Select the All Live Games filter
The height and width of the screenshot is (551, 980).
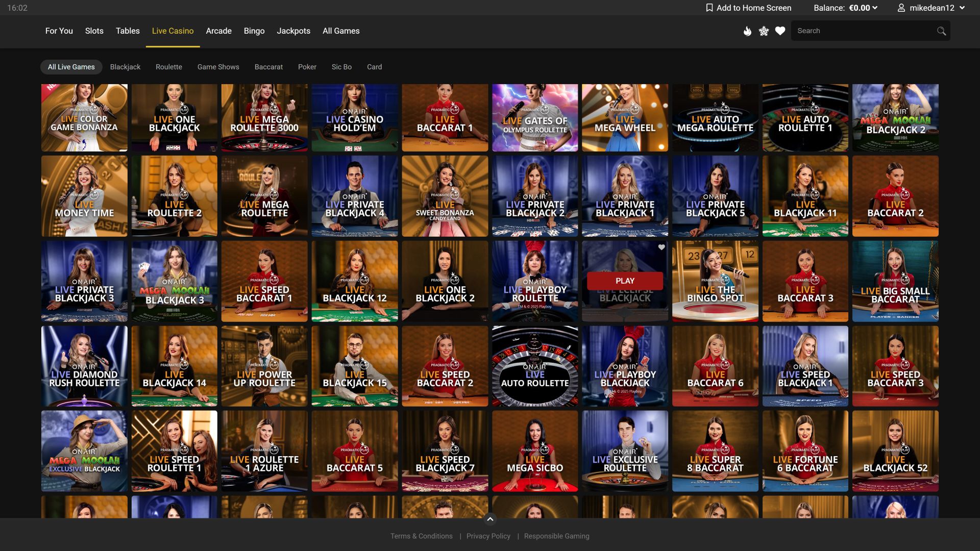(x=71, y=67)
